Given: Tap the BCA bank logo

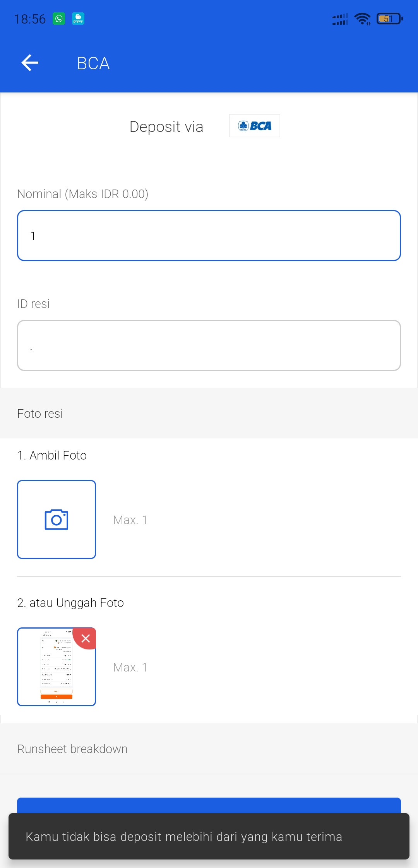Looking at the screenshot, I should point(255,126).
